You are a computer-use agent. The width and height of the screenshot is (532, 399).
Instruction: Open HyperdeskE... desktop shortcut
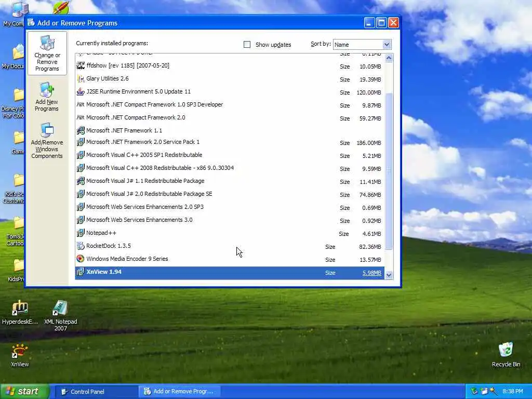20,312
